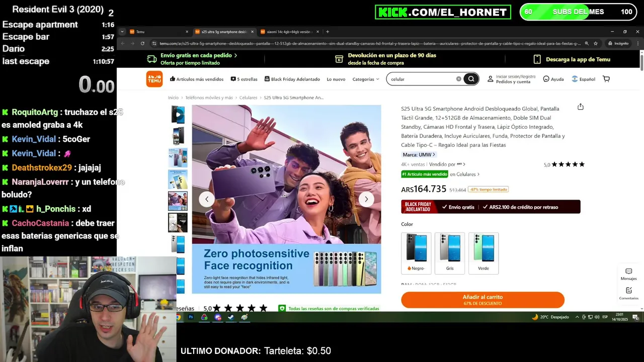Open Comentarios side icon
Image resolution: width=644 pixels, height=362 pixels.
[x=628, y=293]
